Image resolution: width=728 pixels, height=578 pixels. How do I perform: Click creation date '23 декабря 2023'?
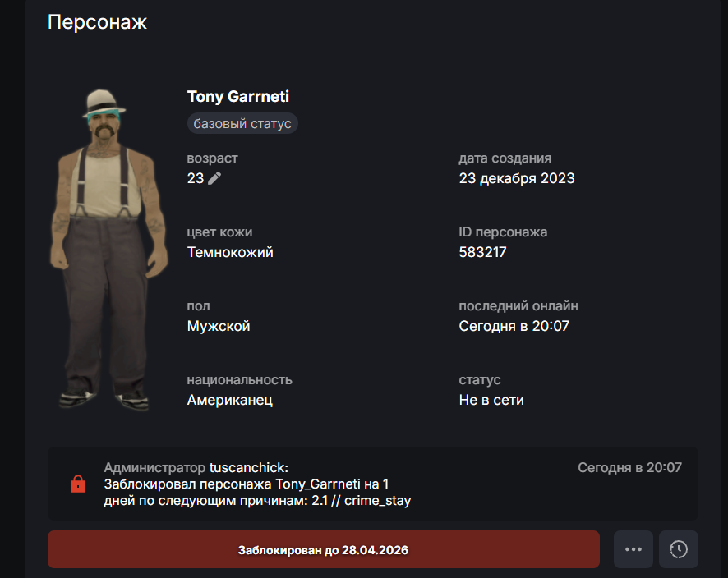click(517, 178)
